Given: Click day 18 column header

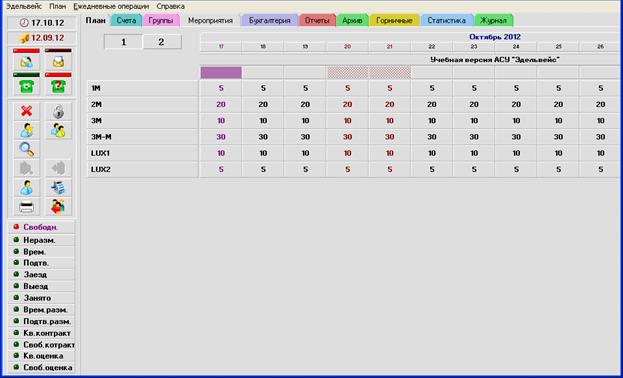Looking at the screenshot, I should tap(263, 47).
